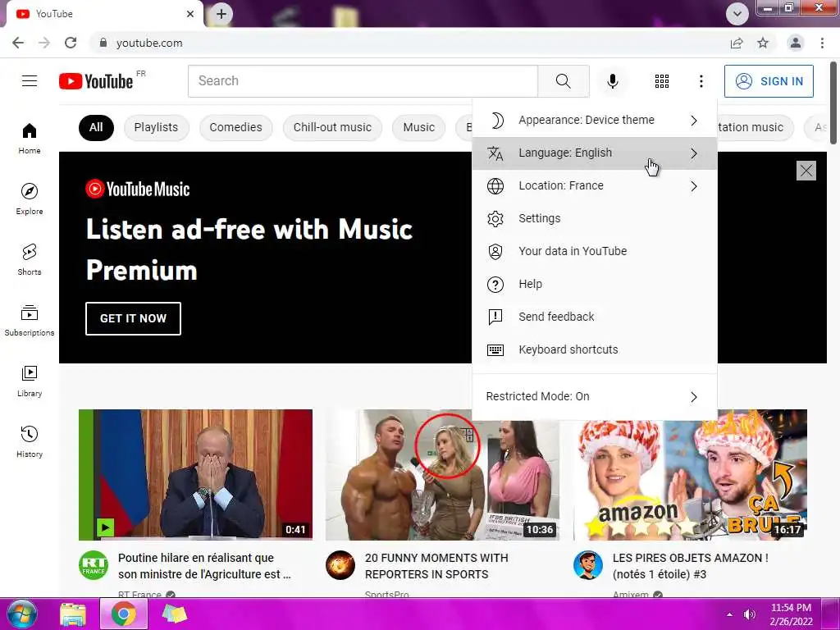This screenshot has width=840, height=630.
Task: Click the SportsPro channel avatar
Action: (340, 565)
